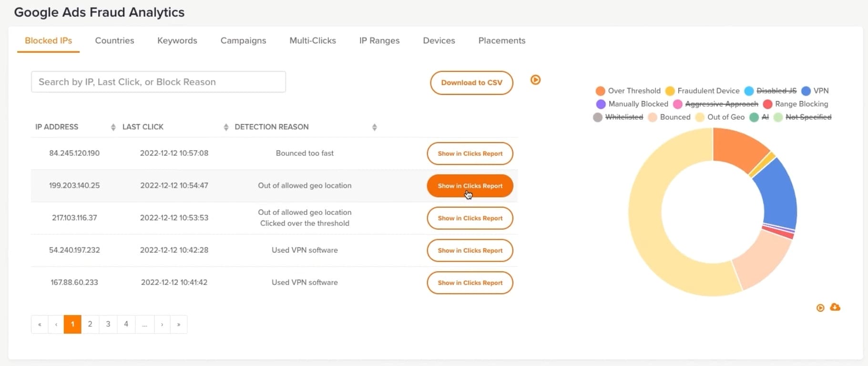Show 217.103.116.37 in Clicks Report

(x=470, y=218)
